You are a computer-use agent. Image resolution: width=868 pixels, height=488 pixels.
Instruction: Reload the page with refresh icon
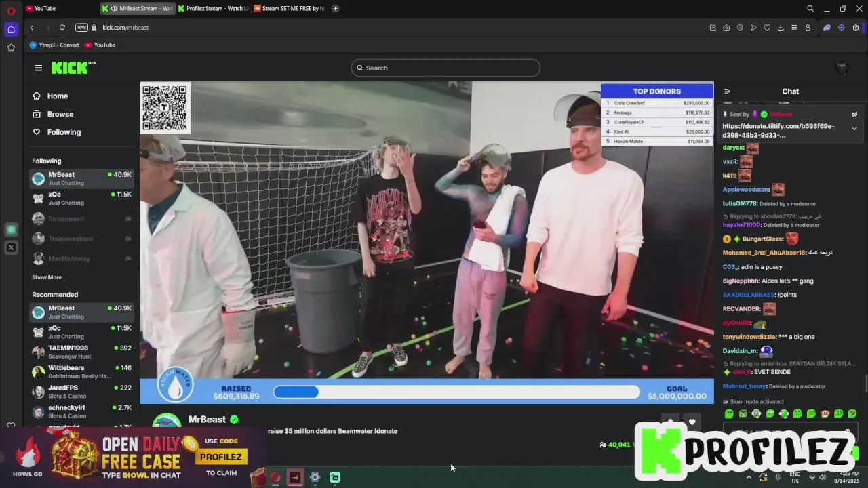[62, 28]
